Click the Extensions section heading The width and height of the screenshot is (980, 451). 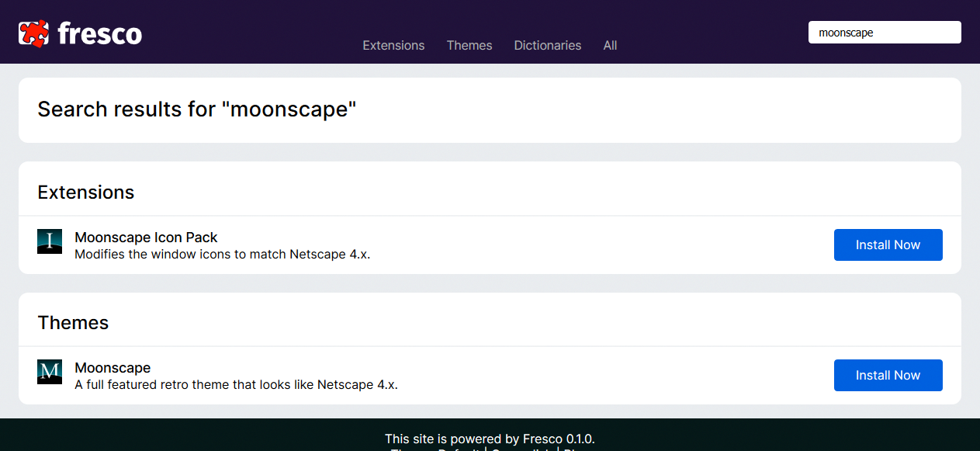tap(85, 192)
